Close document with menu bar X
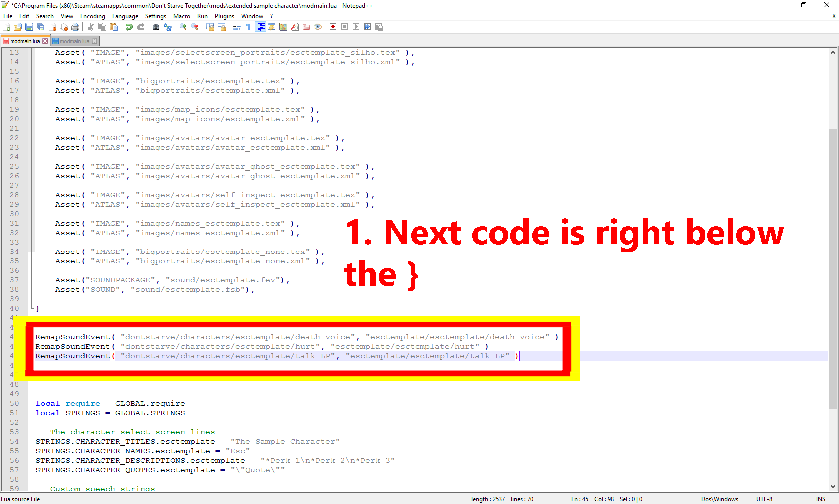Screen dimensions: 839x504 [x=834, y=16]
